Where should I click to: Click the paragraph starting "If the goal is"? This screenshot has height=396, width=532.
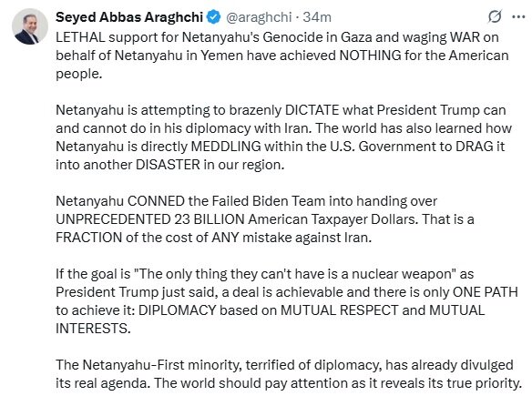pyautogui.click(x=287, y=301)
